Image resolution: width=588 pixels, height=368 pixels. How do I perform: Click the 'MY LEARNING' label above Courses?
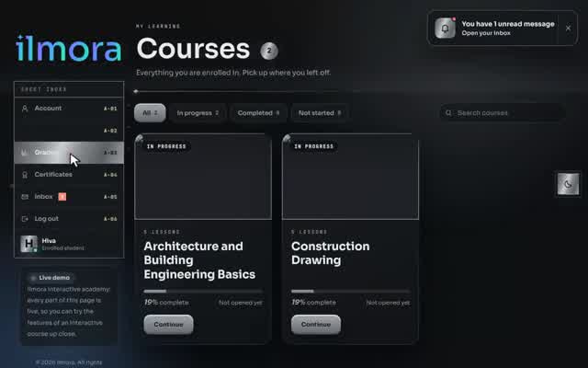point(158,27)
